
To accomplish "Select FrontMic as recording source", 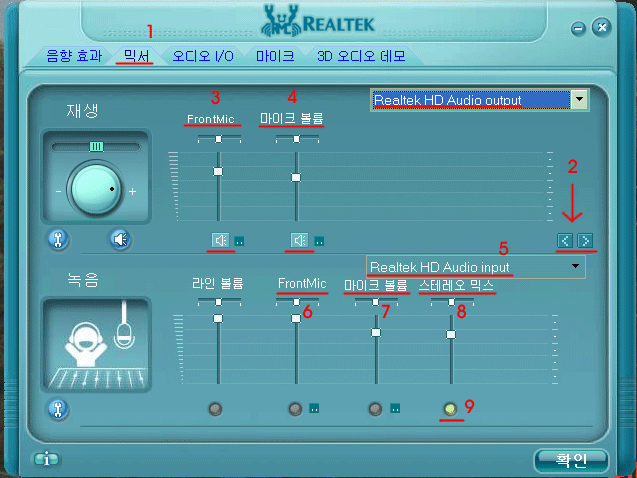I will tap(295, 409).
